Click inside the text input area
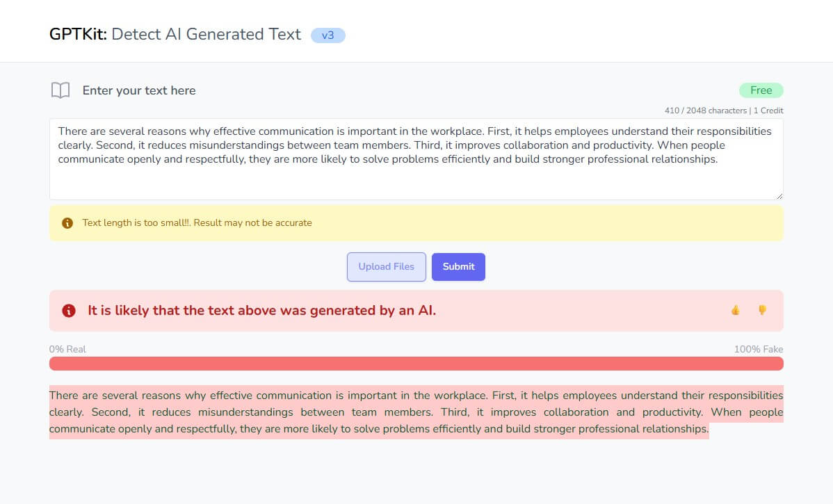This screenshot has height=504, width=833. 416,159
